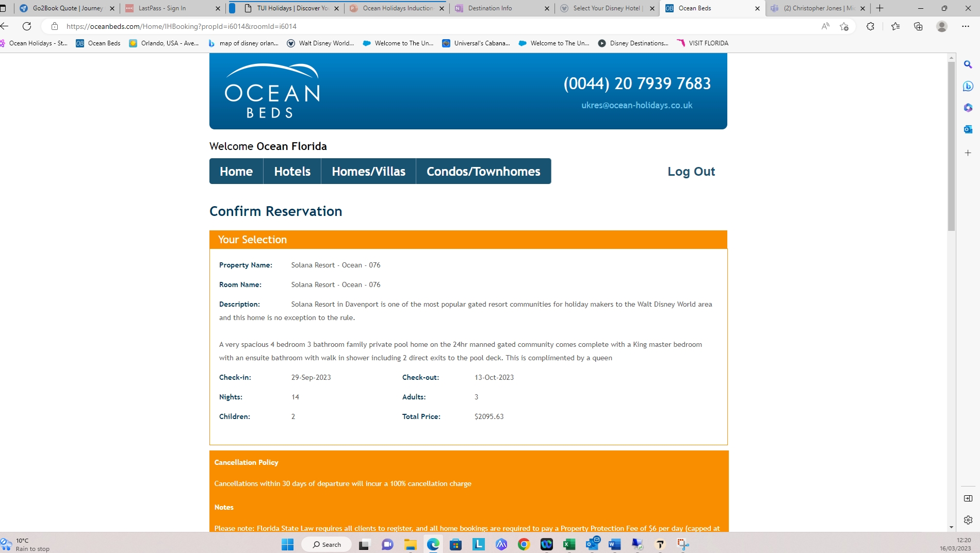Click the Log Out link
This screenshot has height=553, width=980.
(x=691, y=172)
